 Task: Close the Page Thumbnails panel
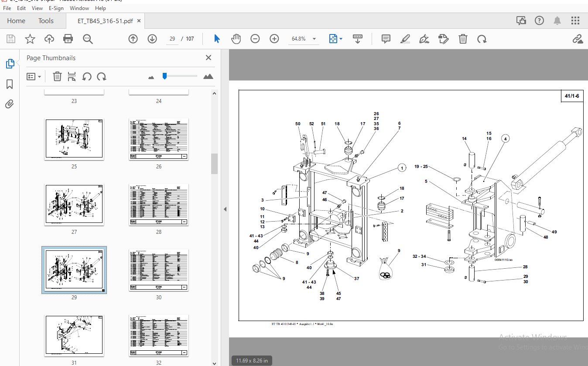point(209,58)
